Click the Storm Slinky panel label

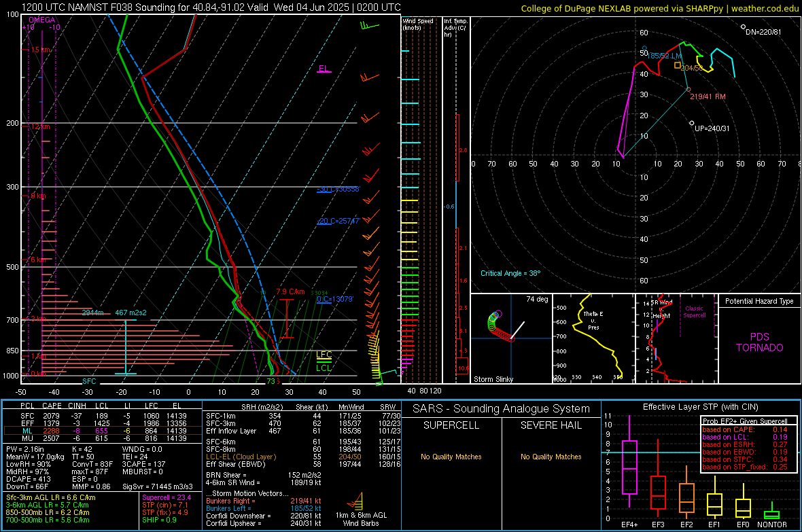pyautogui.click(x=493, y=379)
